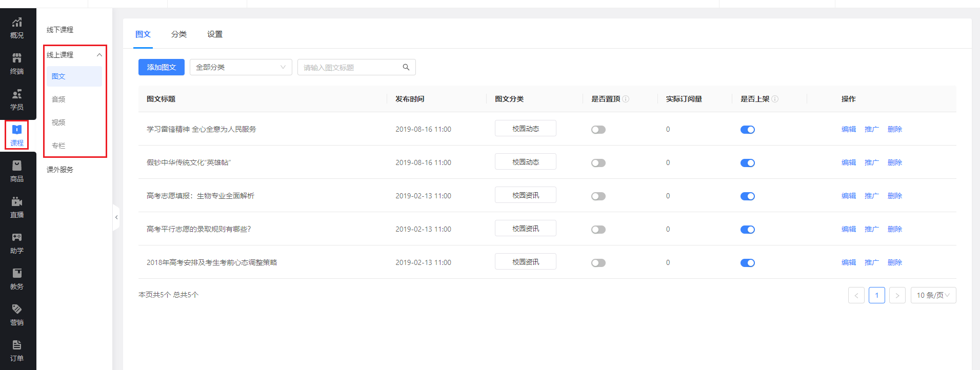Click 编辑 for 假钞中华传统文化 article

848,162
